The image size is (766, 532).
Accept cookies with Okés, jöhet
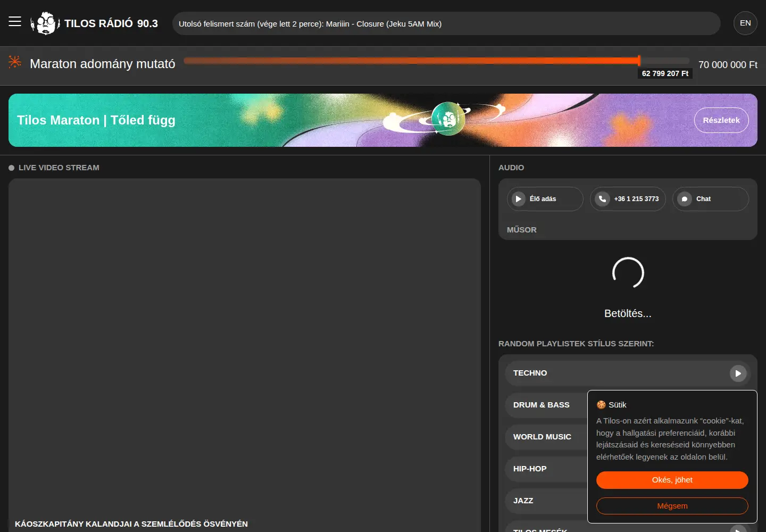(672, 480)
